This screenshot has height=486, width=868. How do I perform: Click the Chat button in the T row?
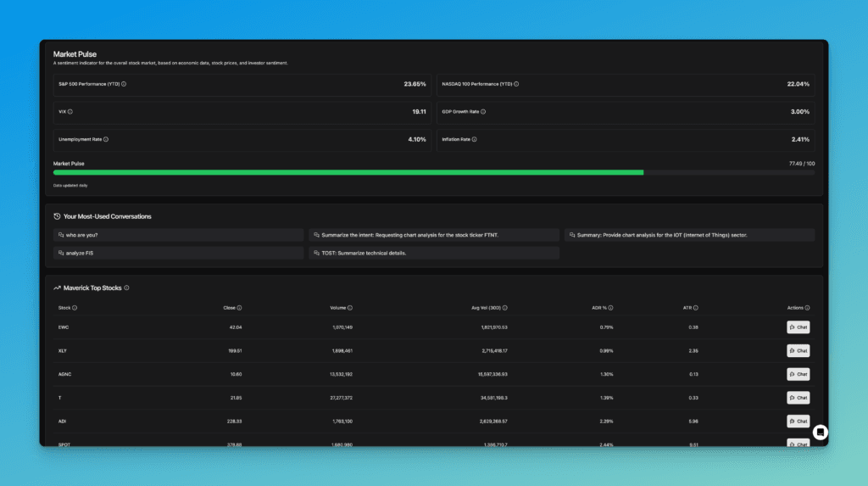tap(798, 397)
